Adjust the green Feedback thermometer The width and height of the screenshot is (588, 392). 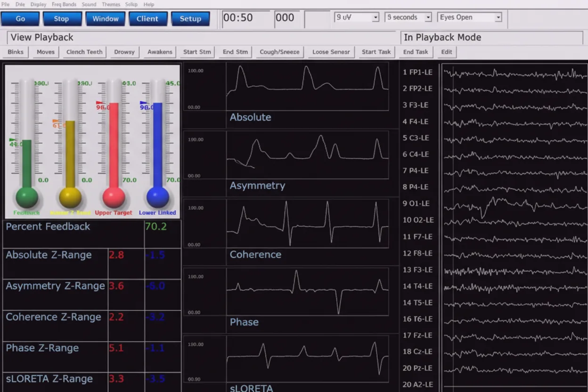(27, 144)
